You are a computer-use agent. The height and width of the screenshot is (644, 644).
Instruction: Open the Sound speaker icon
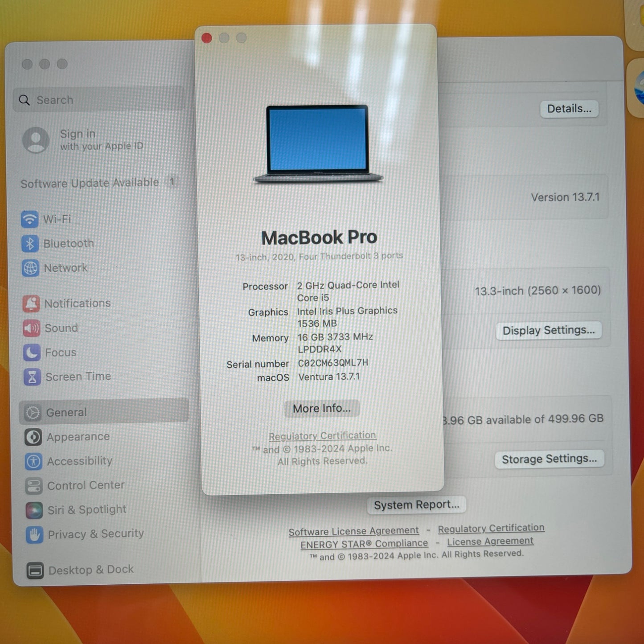[x=31, y=328]
